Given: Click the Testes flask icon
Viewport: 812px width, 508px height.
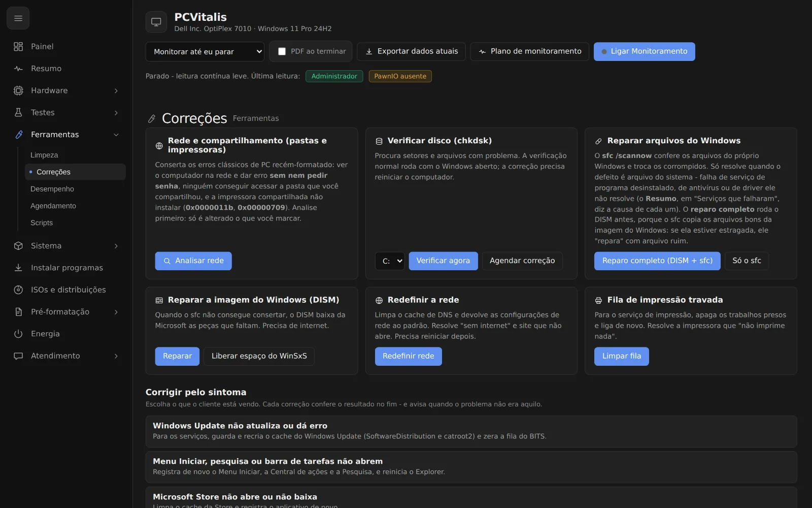Looking at the screenshot, I should (18, 113).
